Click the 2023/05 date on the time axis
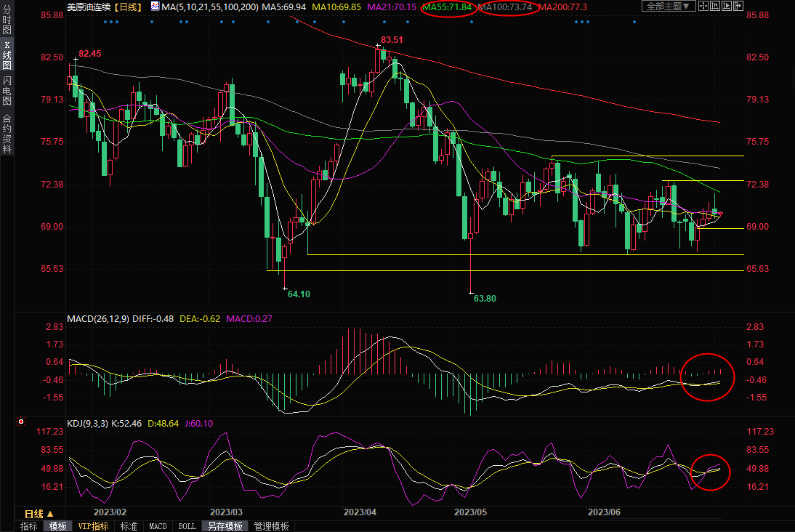The width and height of the screenshot is (795, 532). click(x=470, y=512)
